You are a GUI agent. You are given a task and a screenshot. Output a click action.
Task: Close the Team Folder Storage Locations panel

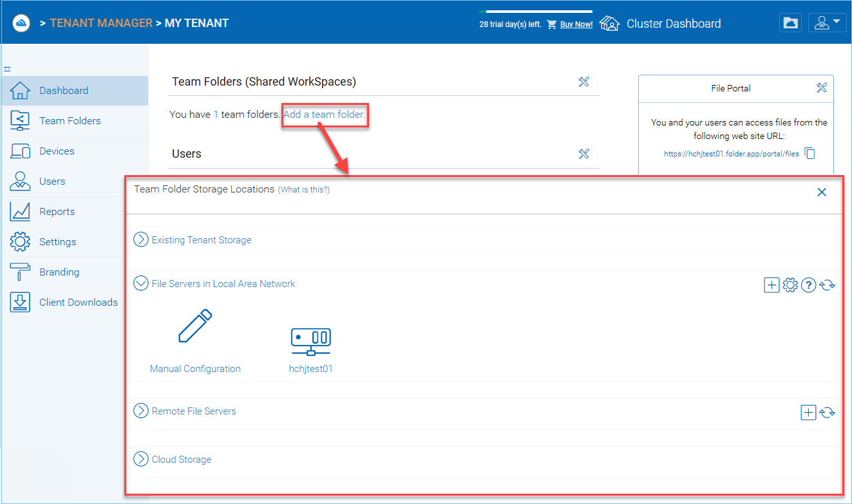click(822, 192)
